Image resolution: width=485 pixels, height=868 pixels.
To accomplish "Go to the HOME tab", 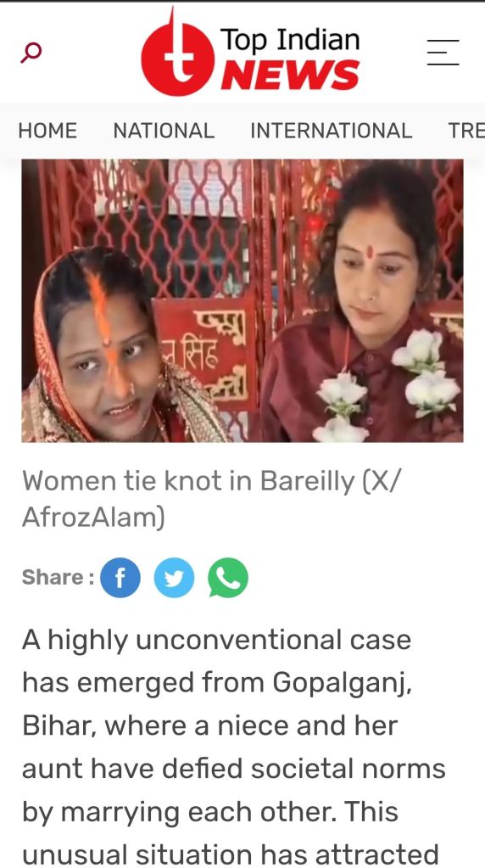I will [x=47, y=131].
